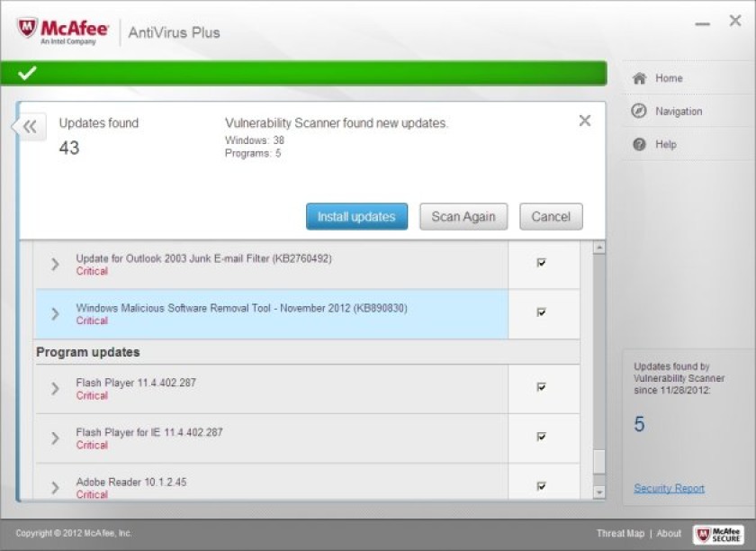Click the Install updates button
This screenshot has width=756, height=551.
(x=356, y=217)
